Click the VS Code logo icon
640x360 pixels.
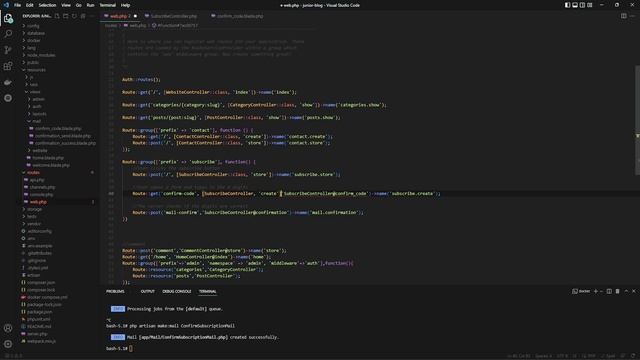point(6,5)
